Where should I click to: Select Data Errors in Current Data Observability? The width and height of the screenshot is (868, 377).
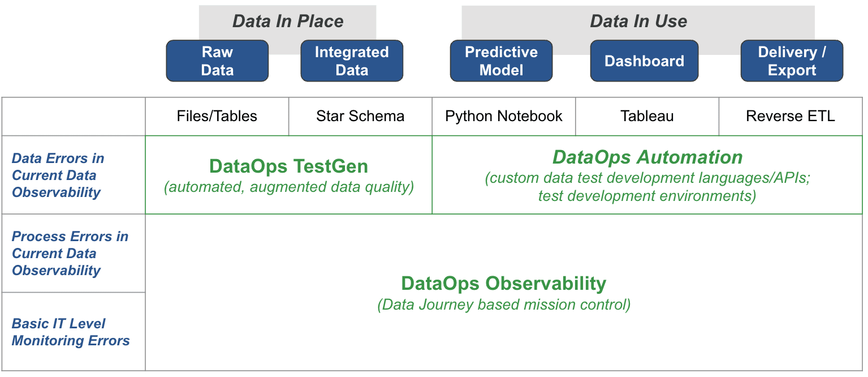point(58,175)
